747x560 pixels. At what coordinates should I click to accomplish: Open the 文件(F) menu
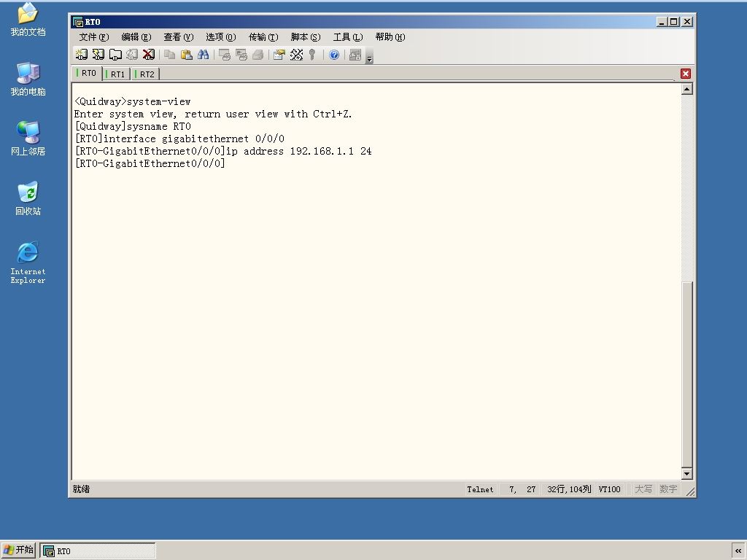[x=94, y=37]
